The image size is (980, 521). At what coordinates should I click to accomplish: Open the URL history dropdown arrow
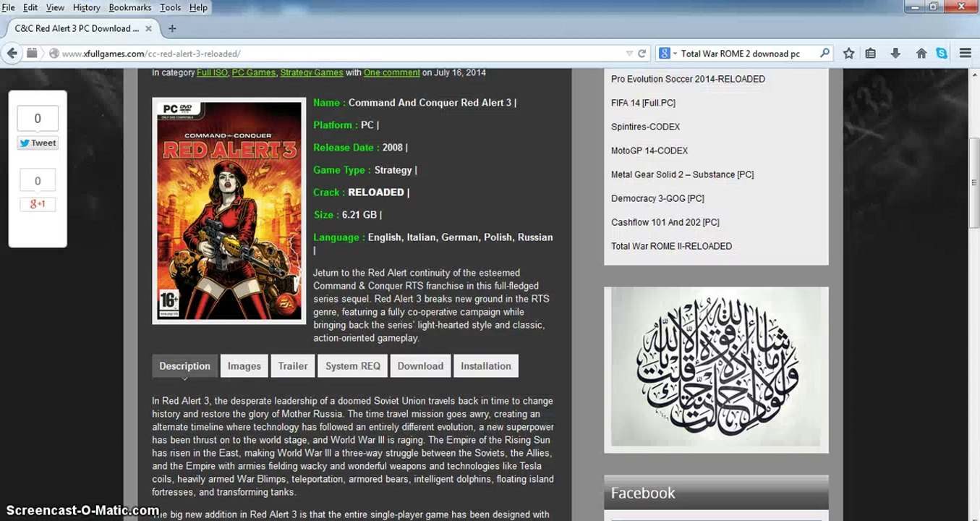click(x=629, y=54)
